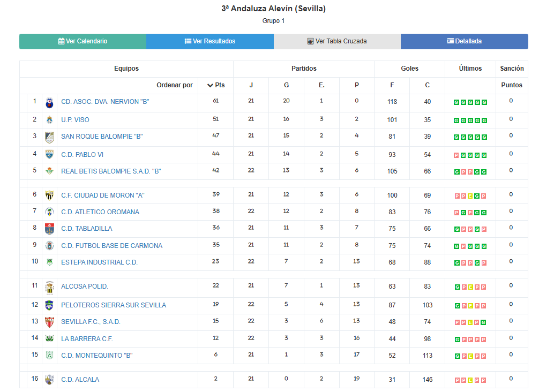
Task: Click the CD. ASOC. DVA. NERVION "B" crest
Action: coord(49,103)
